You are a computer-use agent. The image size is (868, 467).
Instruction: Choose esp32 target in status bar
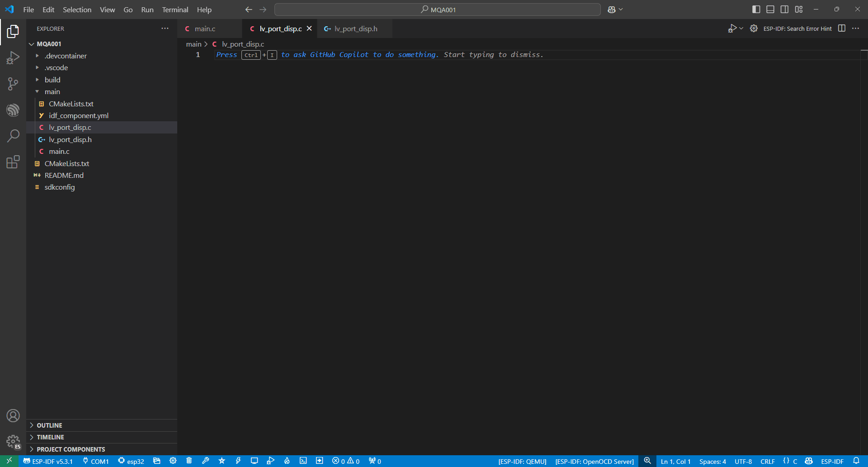click(x=131, y=461)
